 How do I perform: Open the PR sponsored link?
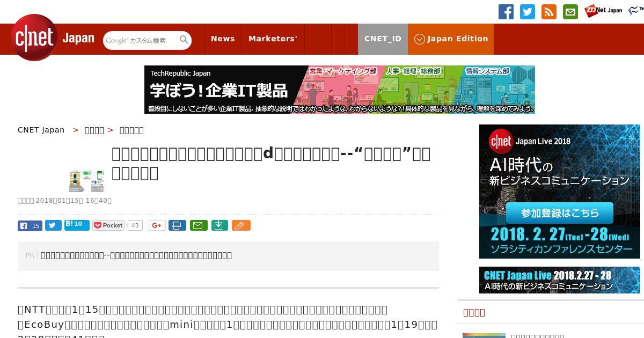click(136, 255)
